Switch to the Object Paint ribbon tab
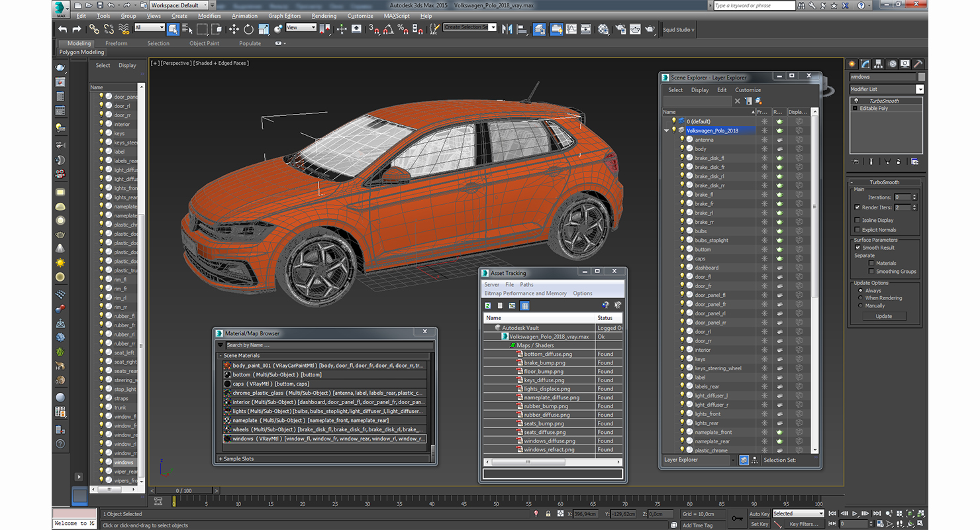Image resolution: width=980 pixels, height=530 pixels. (204, 43)
